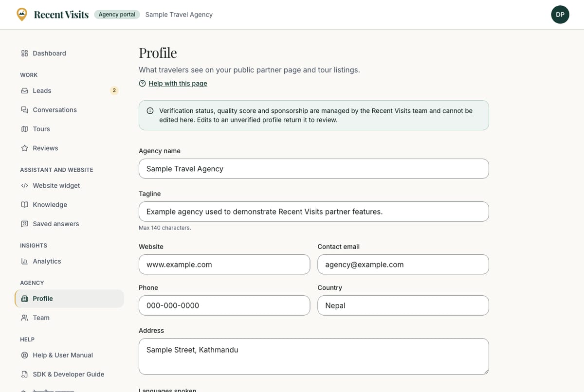This screenshot has width=584, height=392.
Task: Click the Leads inbox icon
Action: tap(24, 91)
